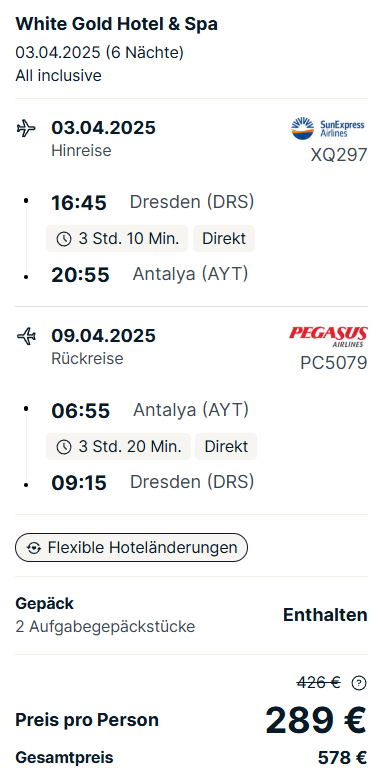The height and width of the screenshot is (780, 379).
Task: Click the SunExpress Airlines logo
Action: click(x=328, y=128)
